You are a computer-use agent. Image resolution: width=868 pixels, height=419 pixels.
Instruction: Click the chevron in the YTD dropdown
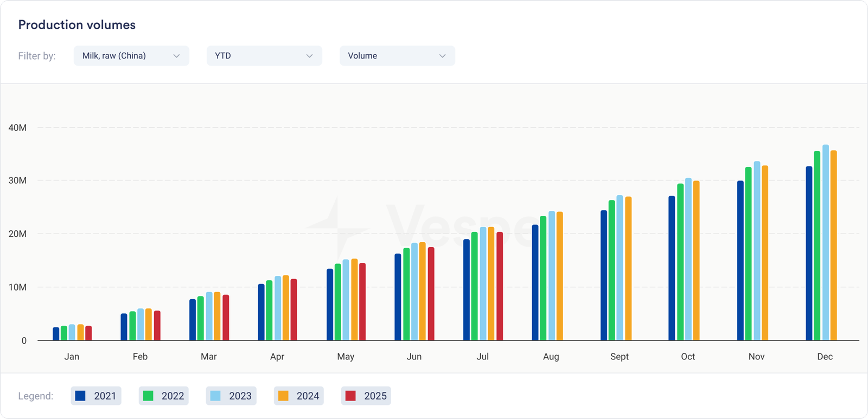309,56
